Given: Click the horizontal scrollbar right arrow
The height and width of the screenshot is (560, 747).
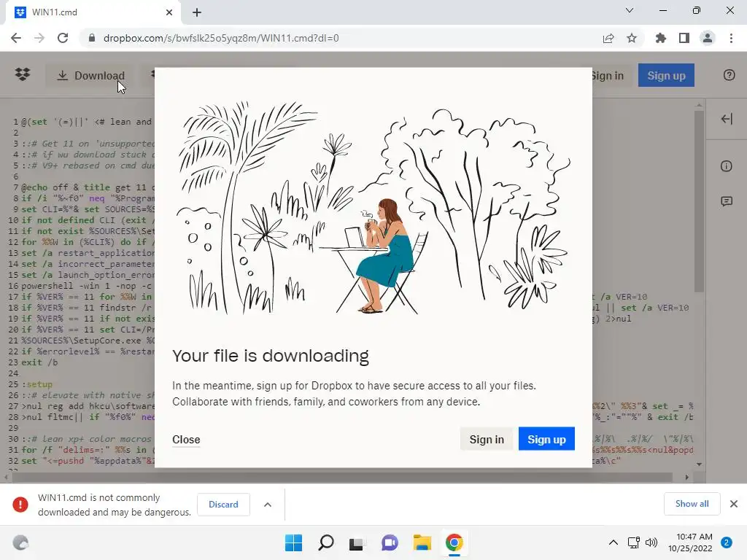Looking at the screenshot, I should click(x=687, y=477).
